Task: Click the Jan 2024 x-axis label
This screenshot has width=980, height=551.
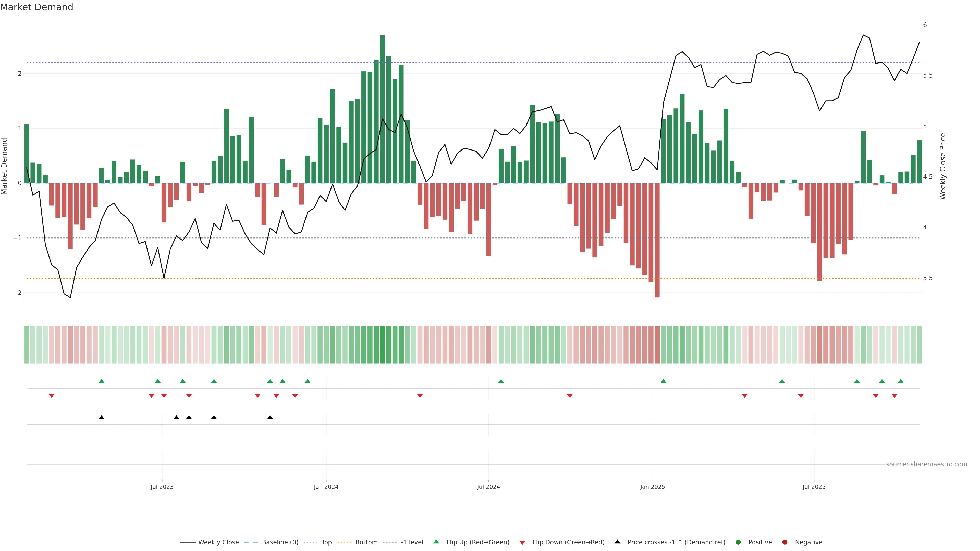Action: pos(326,487)
